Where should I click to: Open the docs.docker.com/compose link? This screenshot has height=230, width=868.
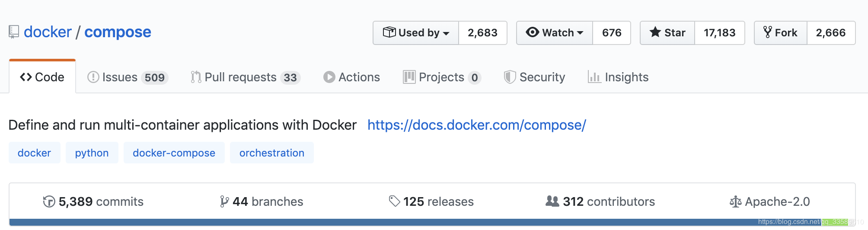[476, 125]
